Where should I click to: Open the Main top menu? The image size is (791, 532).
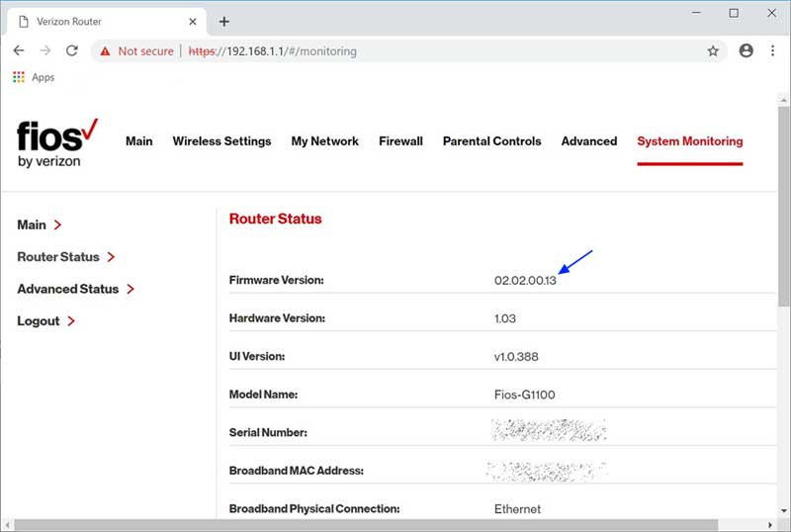pos(139,141)
